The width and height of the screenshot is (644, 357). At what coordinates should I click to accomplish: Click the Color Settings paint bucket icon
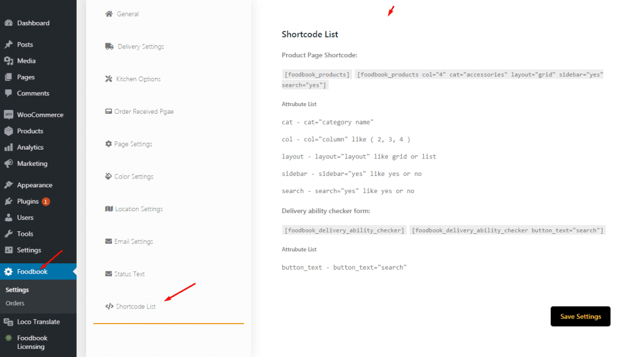(x=109, y=177)
